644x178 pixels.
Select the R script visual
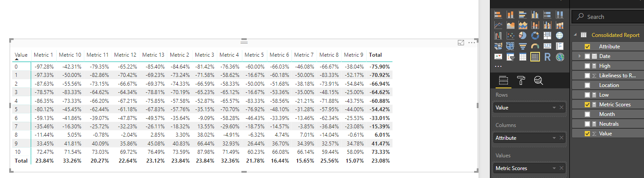[547, 57]
